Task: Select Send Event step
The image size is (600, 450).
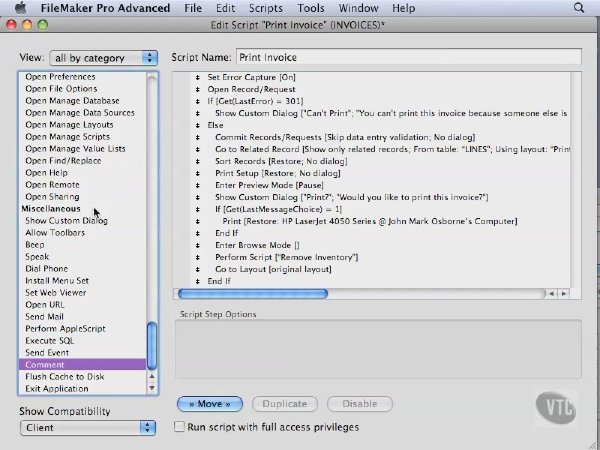Action: [x=82, y=352]
